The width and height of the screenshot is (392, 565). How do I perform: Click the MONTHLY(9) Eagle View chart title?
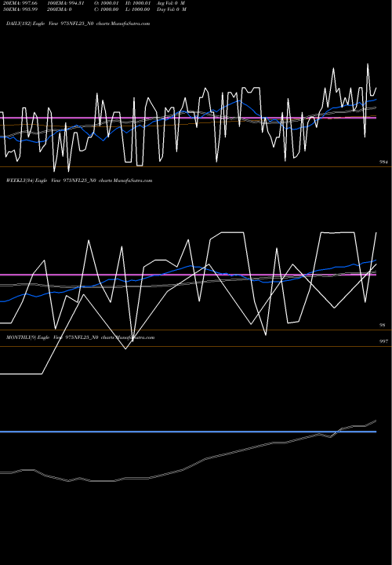[x=80, y=337]
